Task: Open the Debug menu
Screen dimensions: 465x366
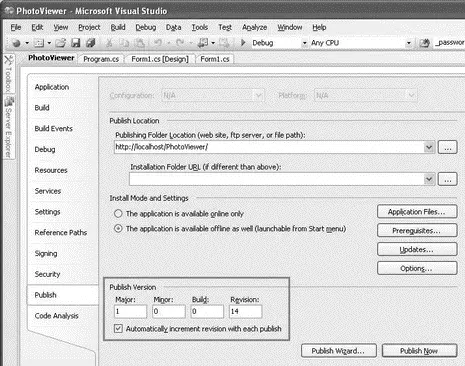Action: click(x=146, y=27)
